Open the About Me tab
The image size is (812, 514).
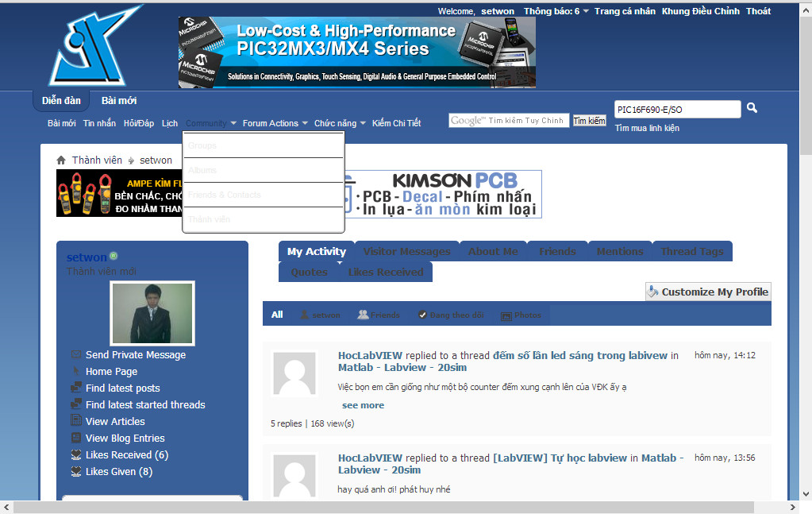(x=493, y=251)
